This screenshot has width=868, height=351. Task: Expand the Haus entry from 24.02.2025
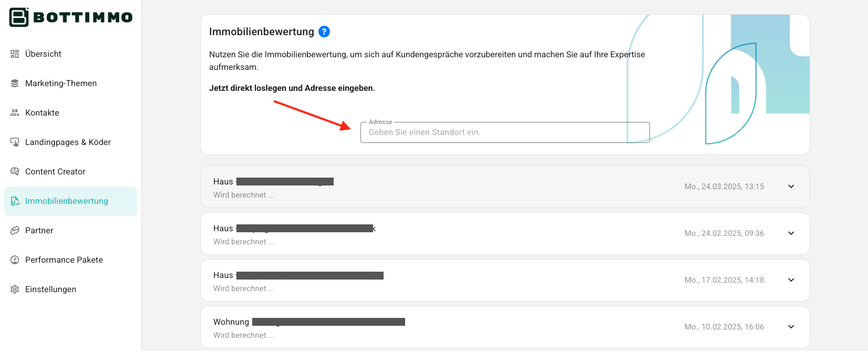click(x=791, y=233)
